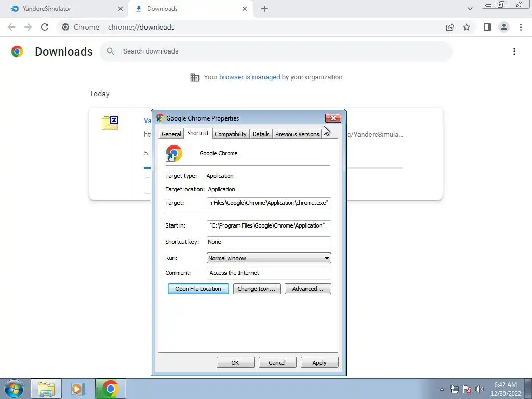532x399 pixels.
Task: Open the Windows Start menu
Action: point(14,389)
